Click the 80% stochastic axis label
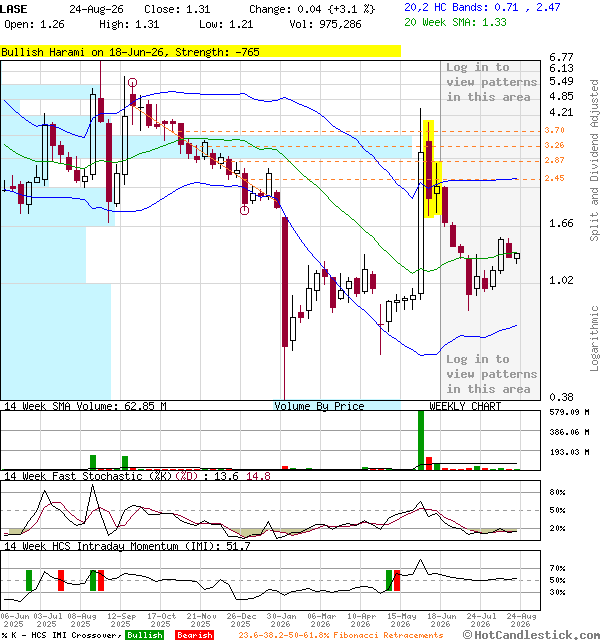 pyautogui.click(x=557, y=492)
